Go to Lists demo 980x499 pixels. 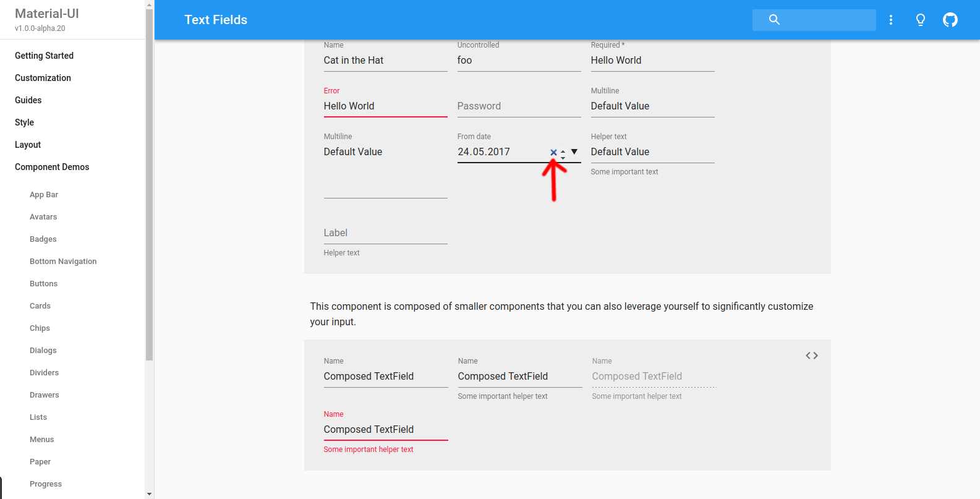[38, 417]
